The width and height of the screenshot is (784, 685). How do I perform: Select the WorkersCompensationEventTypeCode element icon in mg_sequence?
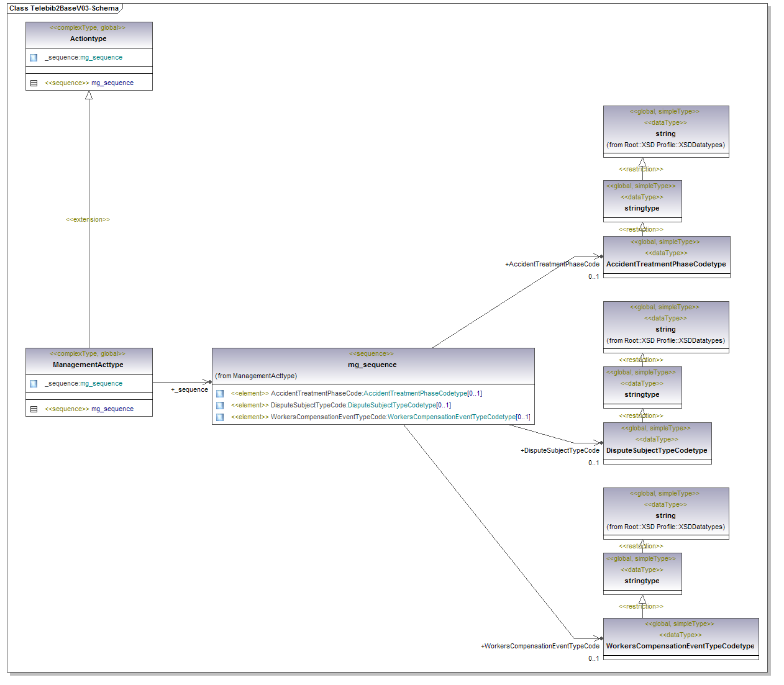220,417
